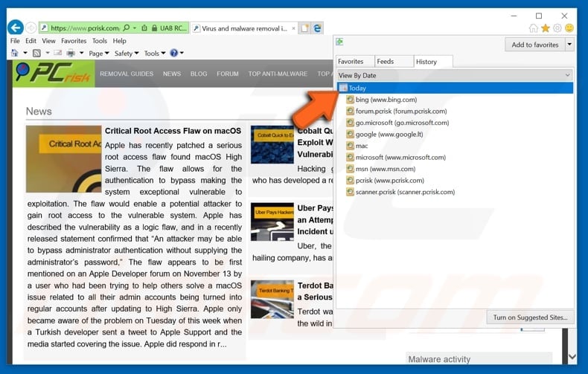Click the Favorites star icon
Viewport: 588px width, 374px height.
(x=546, y=28)
